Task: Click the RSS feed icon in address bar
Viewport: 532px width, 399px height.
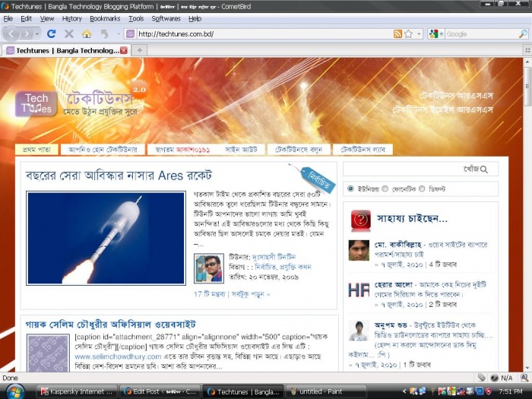Action: tap(397, 34)
